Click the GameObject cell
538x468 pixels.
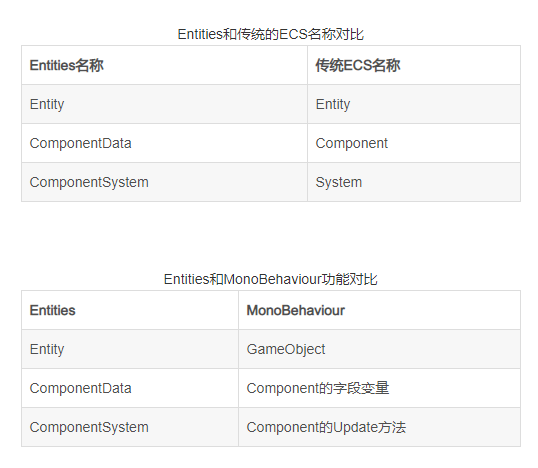click(x=379, y=349)
